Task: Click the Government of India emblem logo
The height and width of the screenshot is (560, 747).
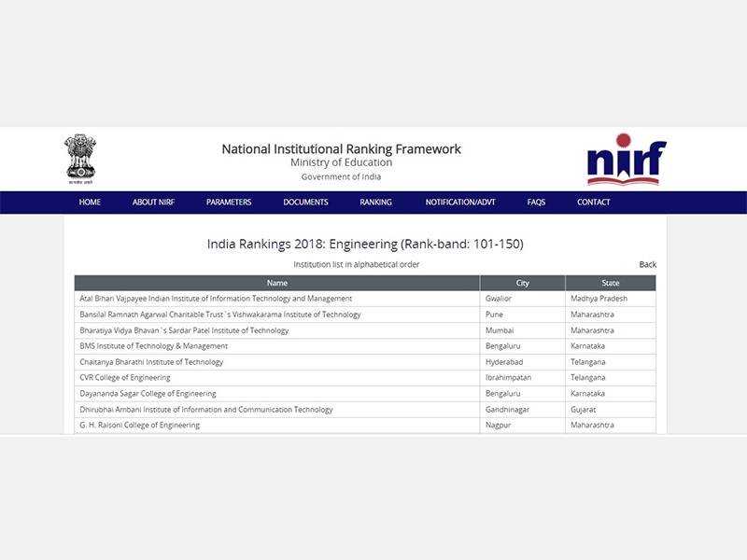Action: (80, 159)
